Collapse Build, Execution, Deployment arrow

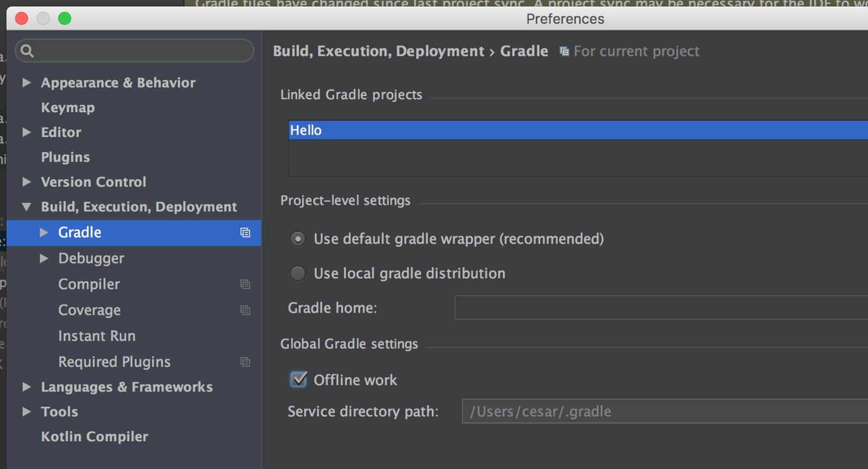pyautogui.click(x=26, y=207)
